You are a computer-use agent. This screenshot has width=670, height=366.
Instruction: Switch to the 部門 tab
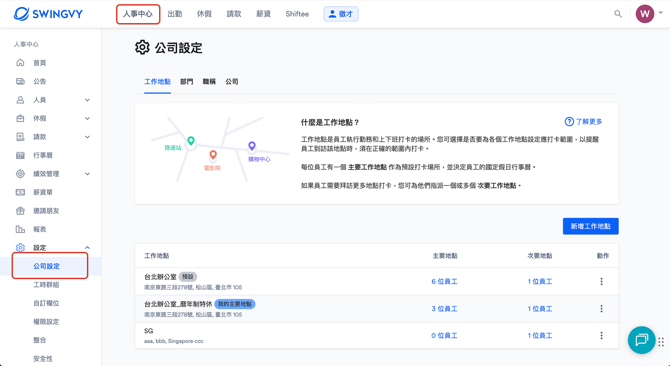(186, 82)
